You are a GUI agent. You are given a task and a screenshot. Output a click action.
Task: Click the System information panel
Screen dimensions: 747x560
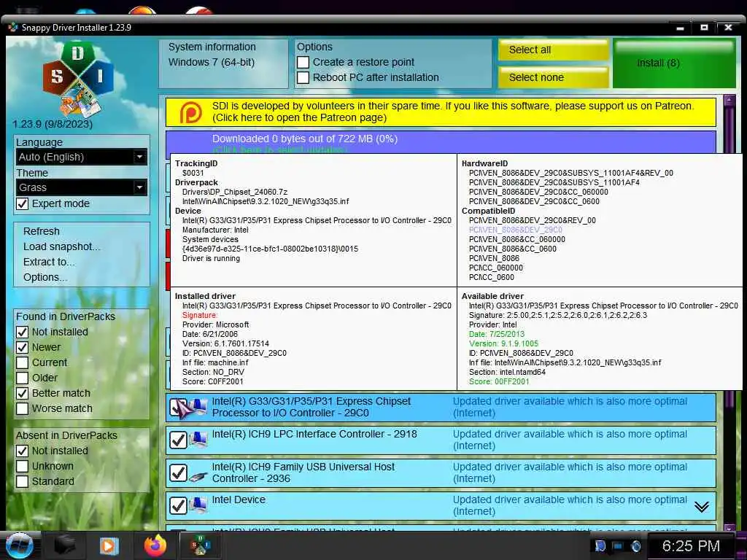(x=223, y=63)
